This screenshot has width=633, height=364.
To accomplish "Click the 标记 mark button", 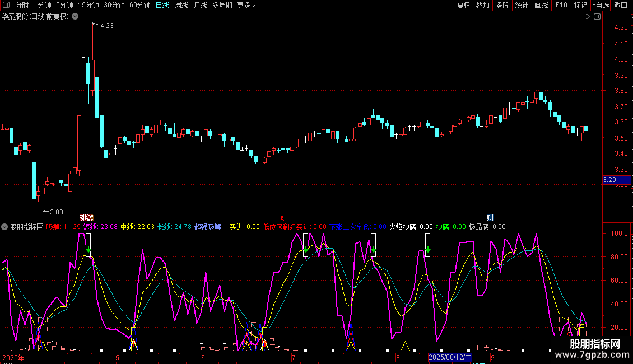I will pyautogui.click(x=580, y=5).
